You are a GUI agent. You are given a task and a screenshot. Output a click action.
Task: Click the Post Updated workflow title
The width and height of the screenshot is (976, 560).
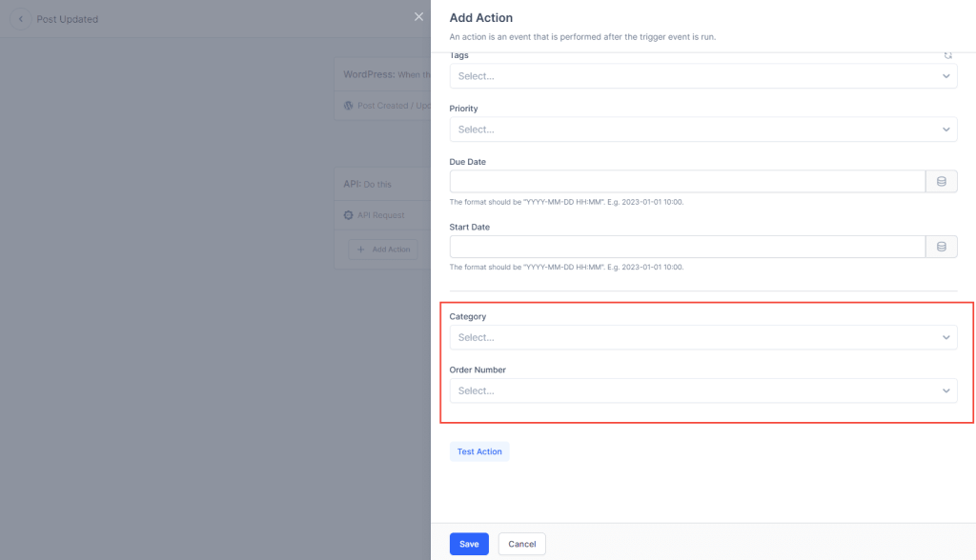(67, 19)
